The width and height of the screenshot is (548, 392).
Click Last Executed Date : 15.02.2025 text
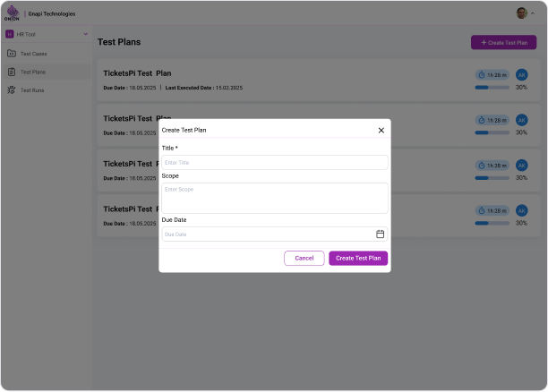coord(204,88)
